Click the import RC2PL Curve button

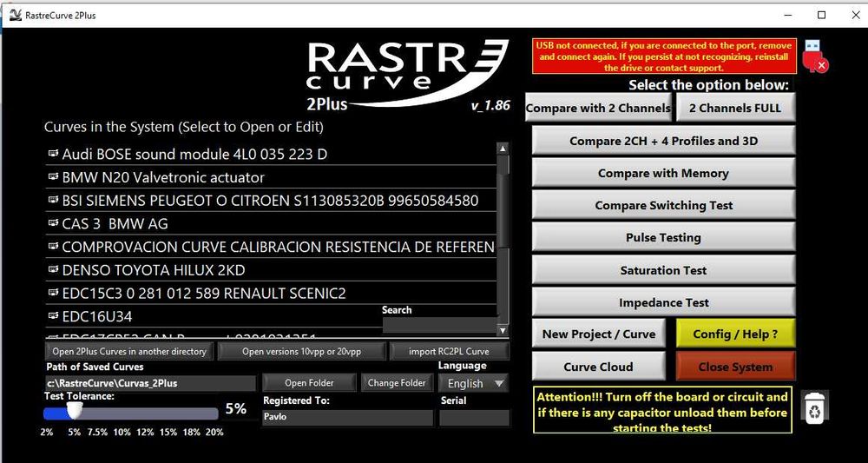pos(449,351)
